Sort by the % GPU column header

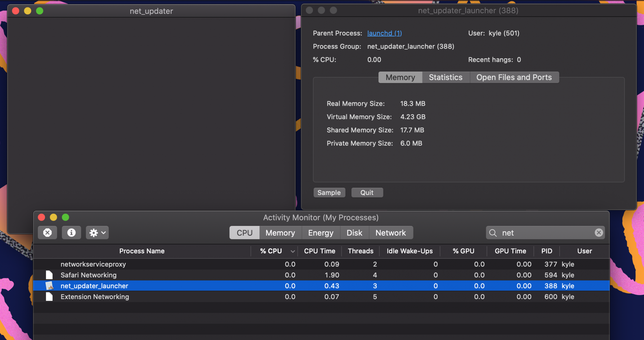tap(463, 251)
